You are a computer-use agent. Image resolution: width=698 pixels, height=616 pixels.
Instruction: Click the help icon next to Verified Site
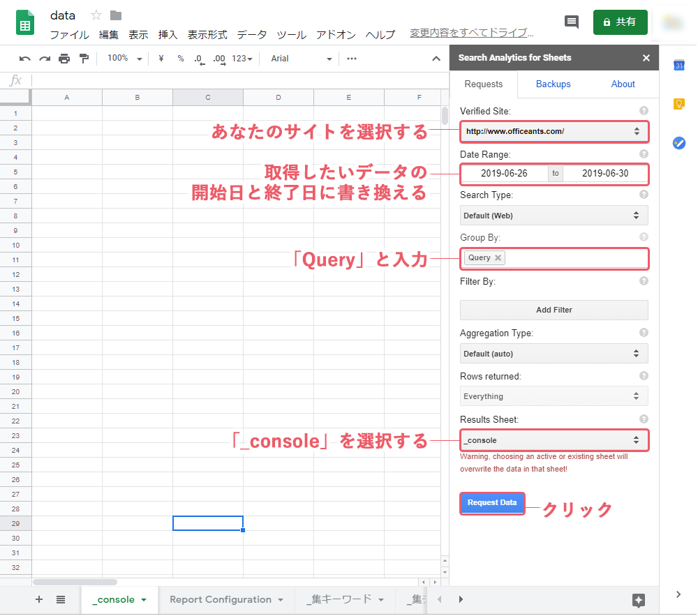coord(644,111)
